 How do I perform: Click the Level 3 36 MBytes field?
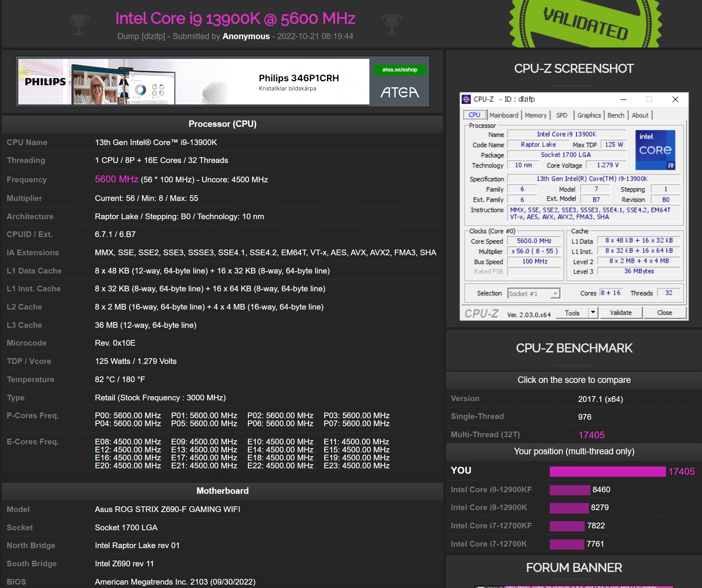click(x=639, y=271)
